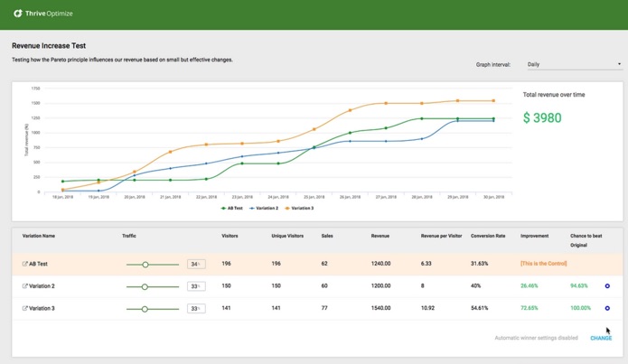Open the Variation 3 external link icon
This screenshot has height=364, width=628.
point(24,308)
